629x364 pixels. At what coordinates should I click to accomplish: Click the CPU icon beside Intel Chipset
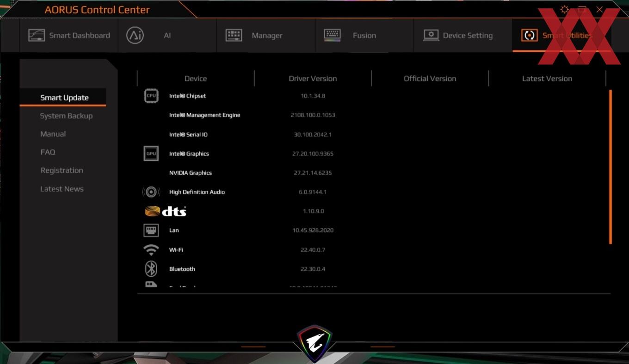point(151,96)
